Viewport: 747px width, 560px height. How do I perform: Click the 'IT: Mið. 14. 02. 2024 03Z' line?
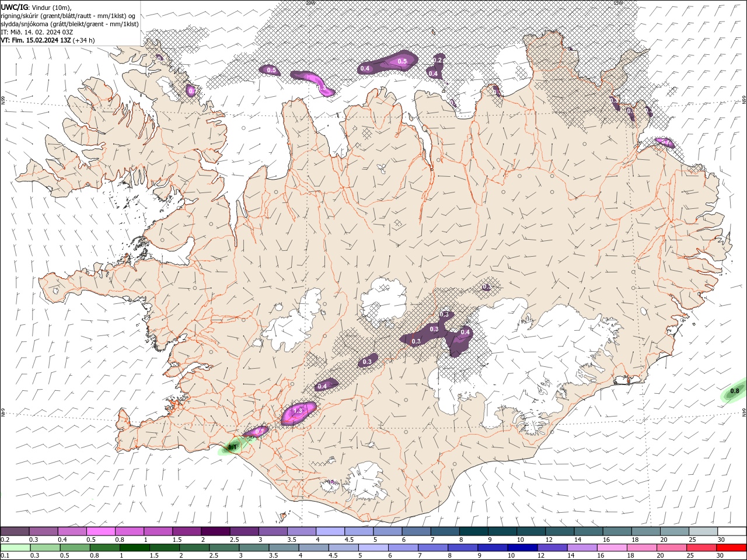pyautogui.click(x=37, y=32)
